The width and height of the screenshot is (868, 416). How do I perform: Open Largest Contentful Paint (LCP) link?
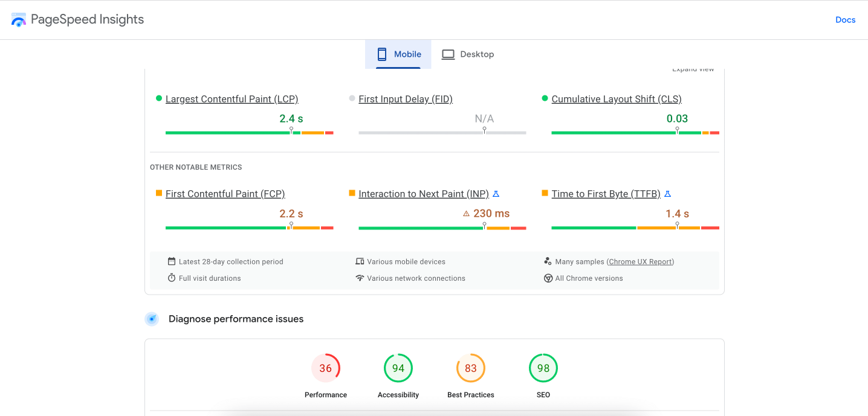232,99
